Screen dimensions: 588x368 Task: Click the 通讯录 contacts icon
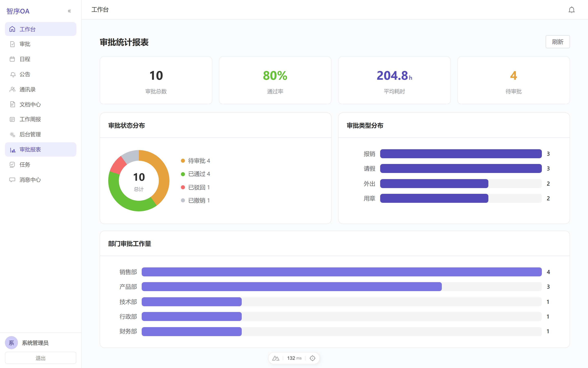tap(12, 89)
